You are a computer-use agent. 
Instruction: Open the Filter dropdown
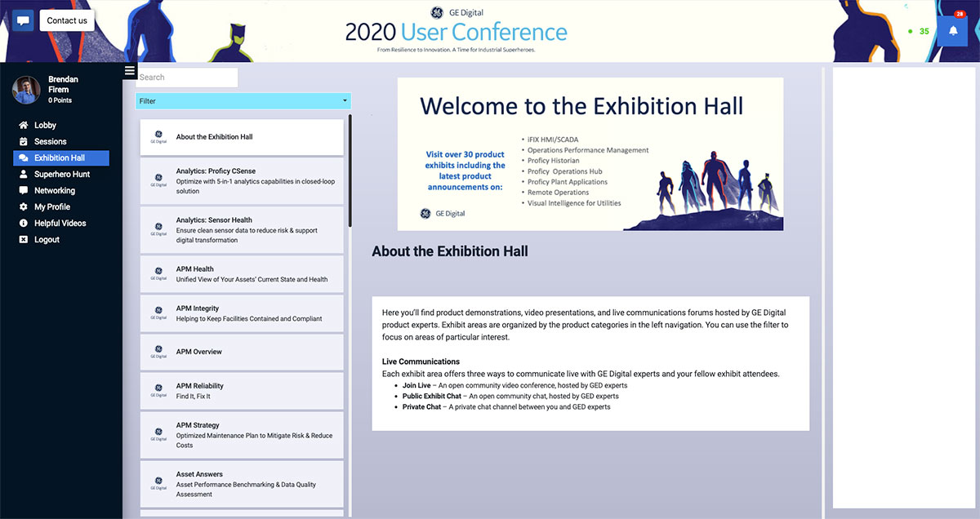pos(243,101)
